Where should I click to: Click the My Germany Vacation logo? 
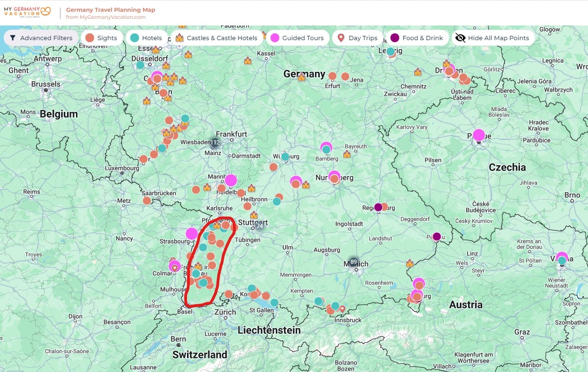point(27,11)
